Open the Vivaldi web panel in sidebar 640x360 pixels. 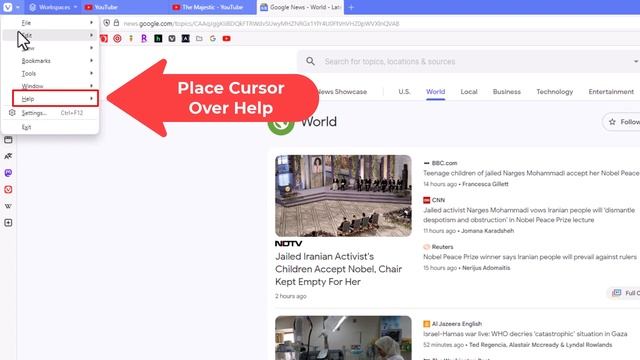coord(8,190)
